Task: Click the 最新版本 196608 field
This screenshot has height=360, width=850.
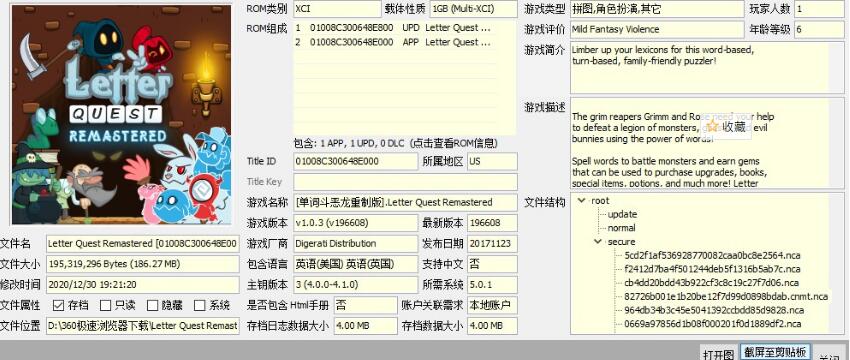Action: pos(492,223)
